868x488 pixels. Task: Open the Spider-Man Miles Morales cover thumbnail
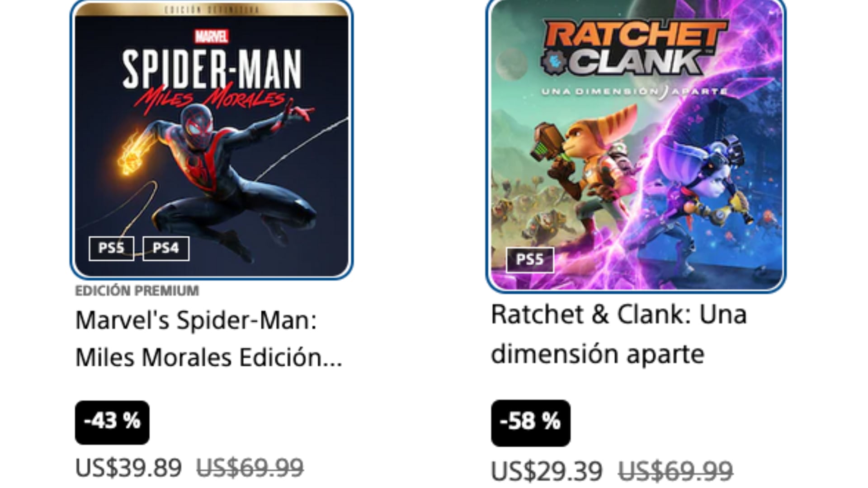[212, 139]
